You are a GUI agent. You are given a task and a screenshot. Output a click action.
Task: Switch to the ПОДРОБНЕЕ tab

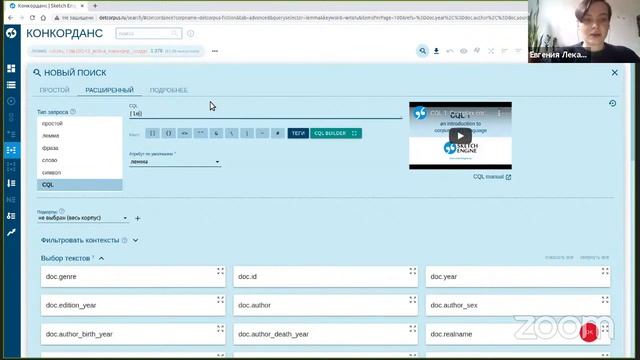[x=168, y=90]
